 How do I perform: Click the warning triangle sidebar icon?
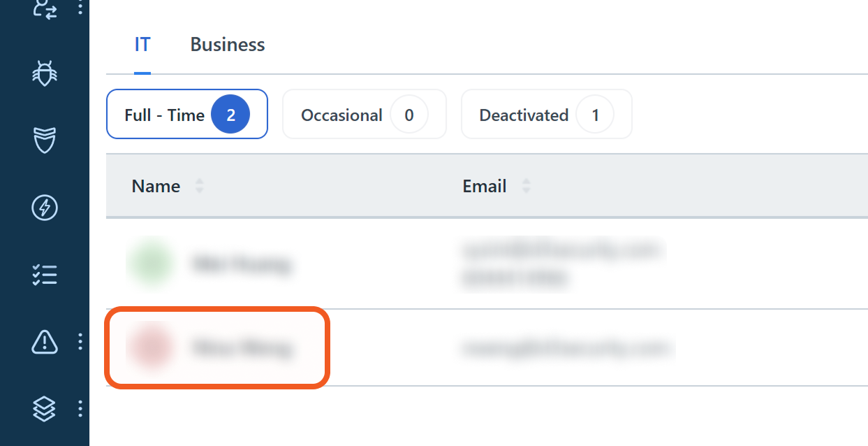[x=45, y=342]
